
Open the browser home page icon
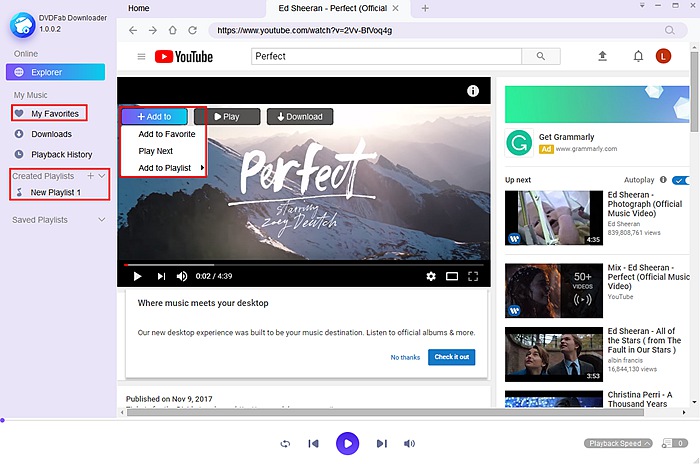point(172,30)
